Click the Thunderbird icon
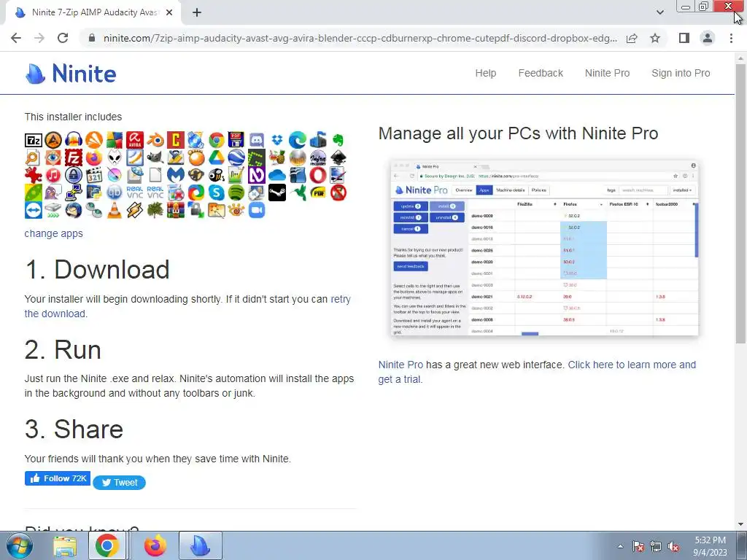 click(x=74, y=210)
